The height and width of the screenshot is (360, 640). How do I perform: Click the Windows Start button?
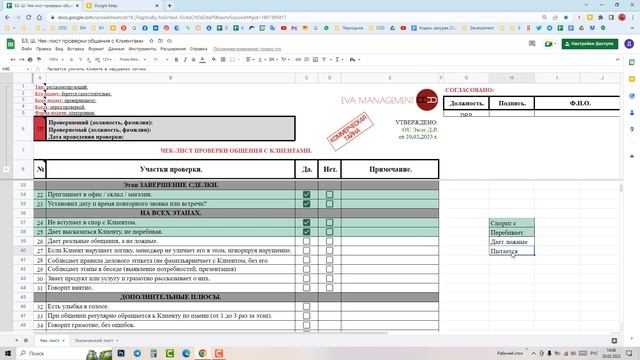point(8,353)
